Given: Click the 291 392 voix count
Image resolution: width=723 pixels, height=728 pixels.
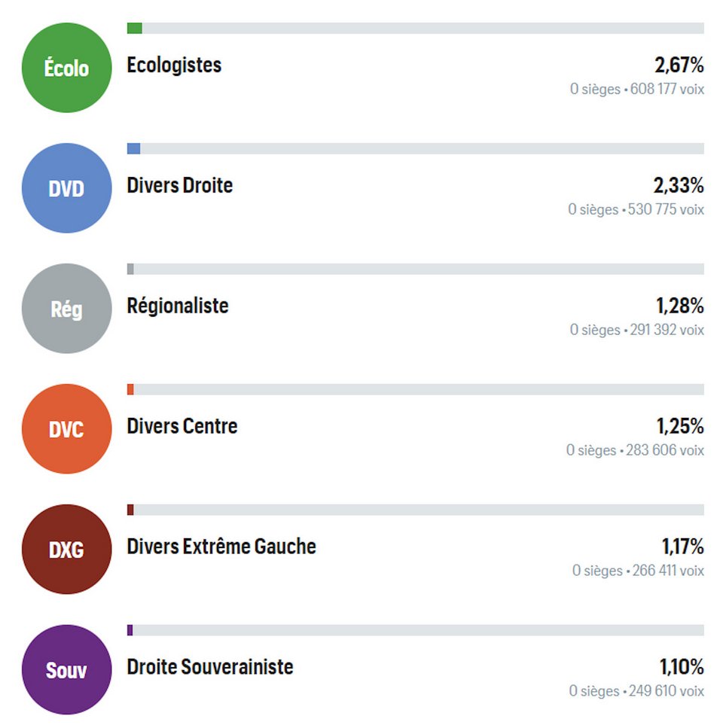Looking at the screenshot, I should (667, 330).
